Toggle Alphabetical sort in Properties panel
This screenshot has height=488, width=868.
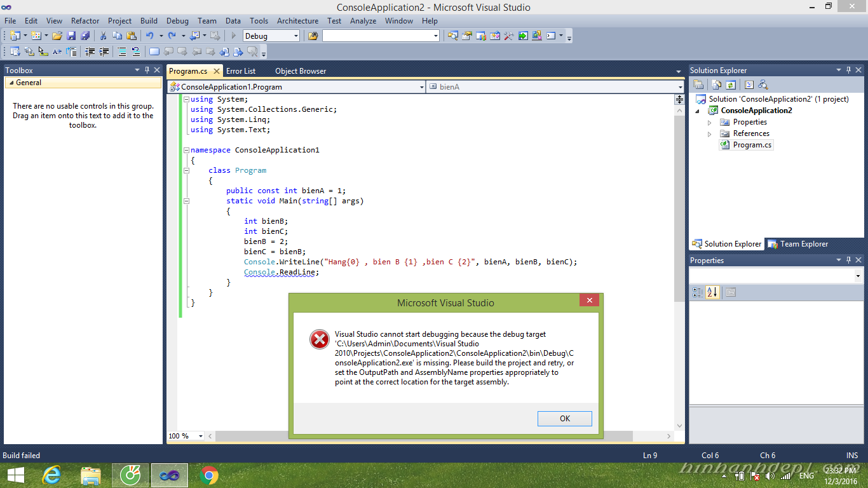pos(712,292)
